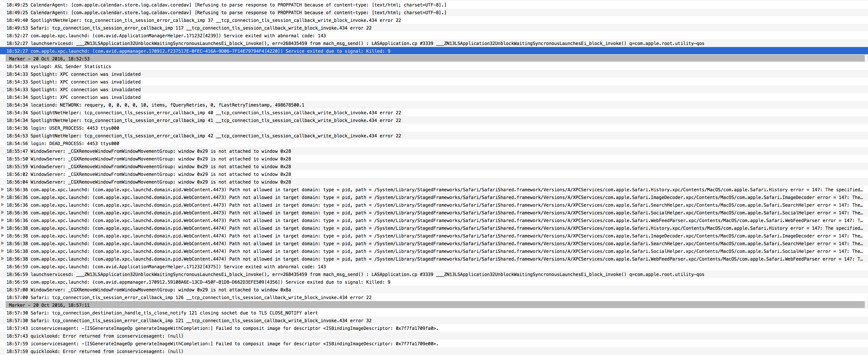Select the 18:49:53 Safari tcp_connection error line

[189, 28]
